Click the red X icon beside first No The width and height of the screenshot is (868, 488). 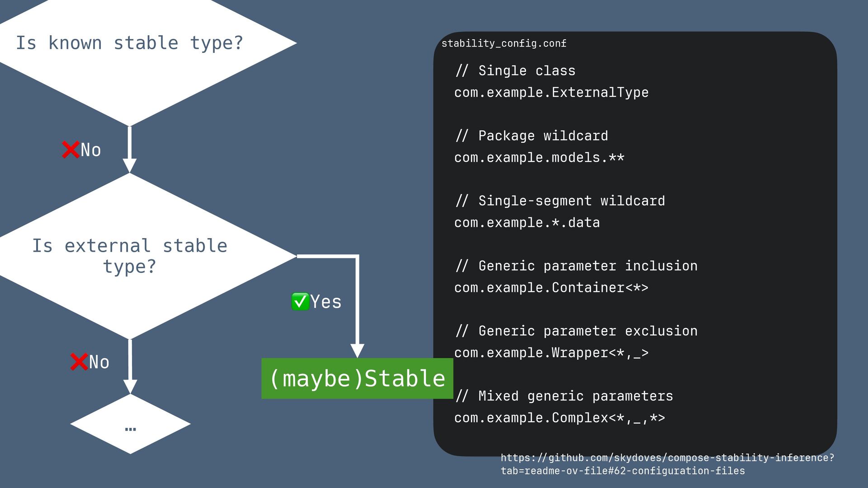point(71,150)
